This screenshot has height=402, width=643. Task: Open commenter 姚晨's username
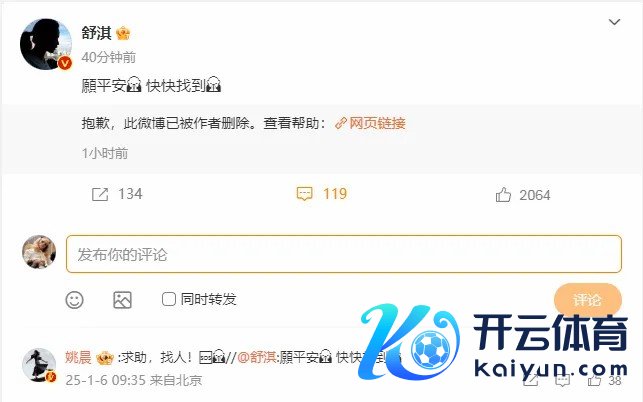pos(78,357)
